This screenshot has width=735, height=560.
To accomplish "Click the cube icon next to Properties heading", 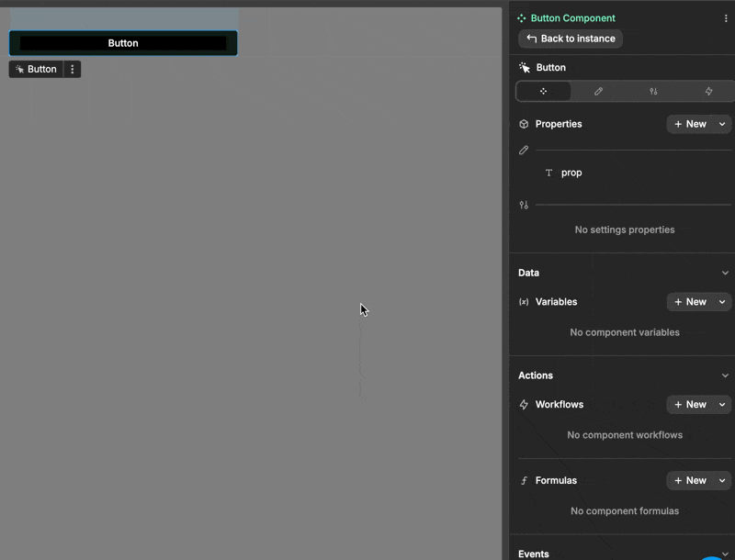I will tap(524, 124).
